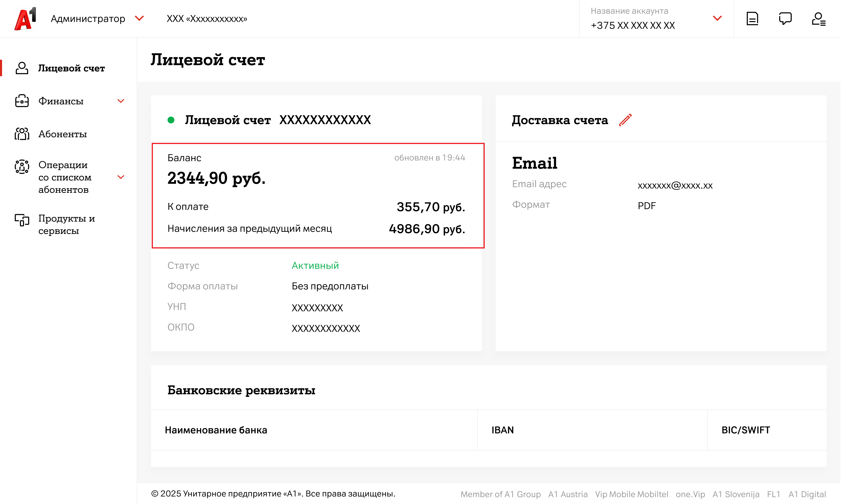This screenshot has width=841, height=504.
Task: Click the pencil edit icon for Доставка счета
Action: pyautogui.click(x=625, y=120)
